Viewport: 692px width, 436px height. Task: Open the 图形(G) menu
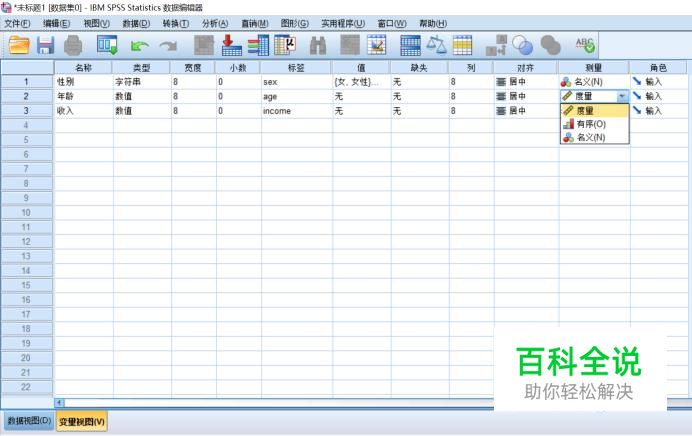[294, 23]
